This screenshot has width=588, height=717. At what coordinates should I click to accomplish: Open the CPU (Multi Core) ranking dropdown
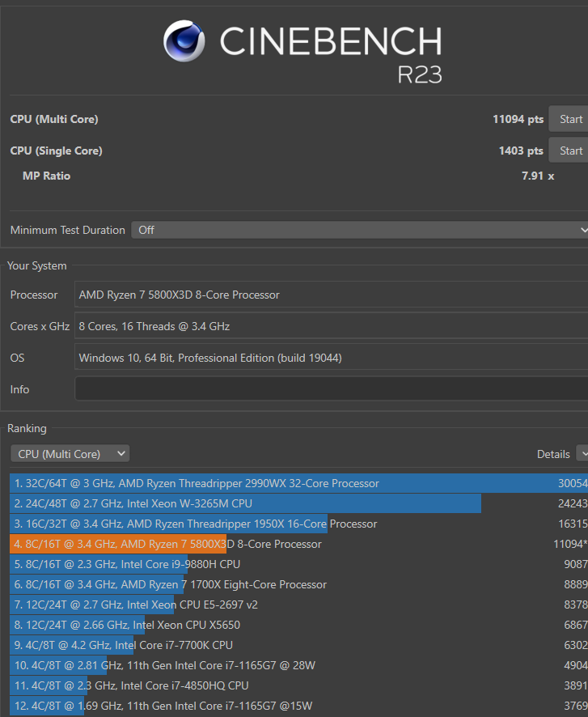(70, 454)
